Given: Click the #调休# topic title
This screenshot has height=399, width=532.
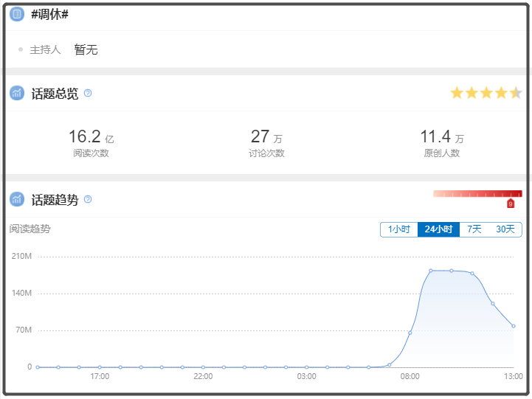Looking at the screenshot, I should pyautogui.click(x=50, y=14).
